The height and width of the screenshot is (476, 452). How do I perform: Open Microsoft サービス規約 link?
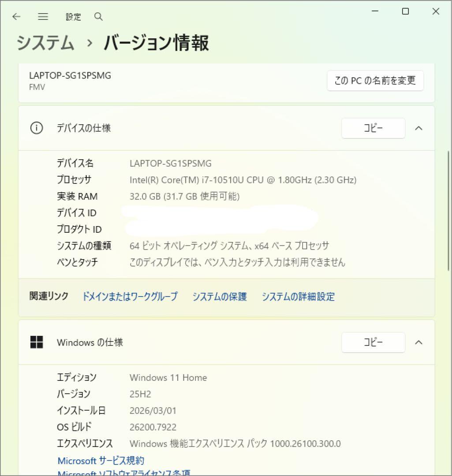click(x=101, y=461)
